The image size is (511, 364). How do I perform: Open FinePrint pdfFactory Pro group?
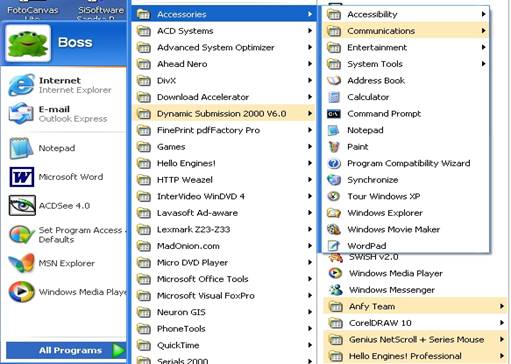tap(224, 130)
